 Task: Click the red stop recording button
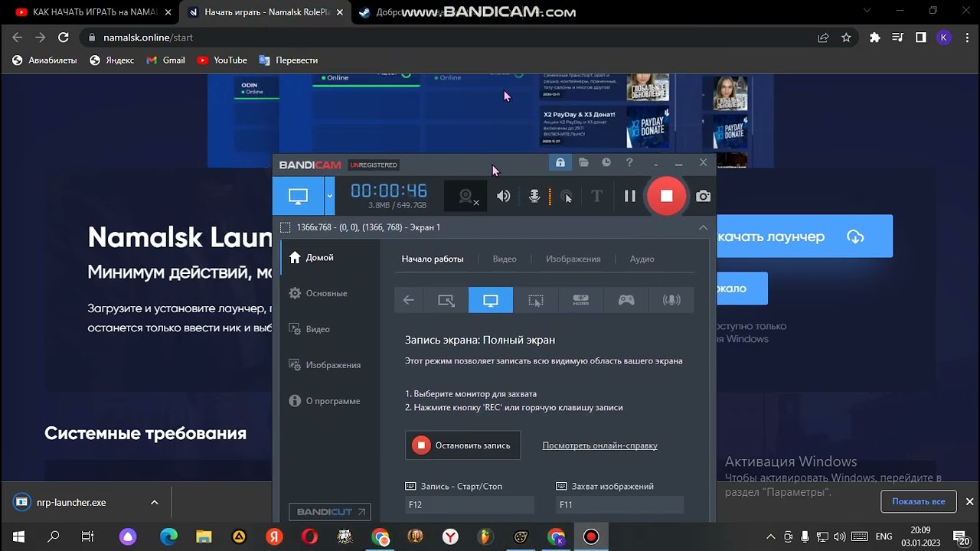click(666, 197)
